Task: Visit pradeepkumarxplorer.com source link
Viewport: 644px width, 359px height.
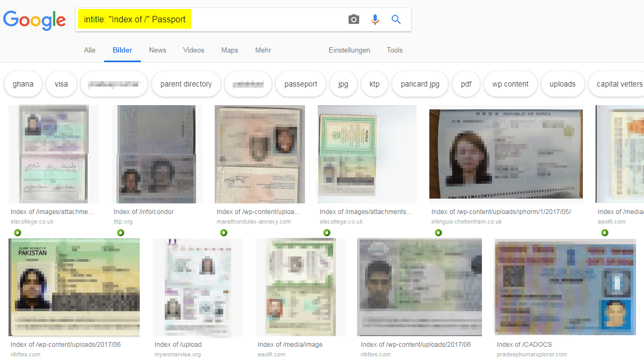Action: tap(532, 354)
